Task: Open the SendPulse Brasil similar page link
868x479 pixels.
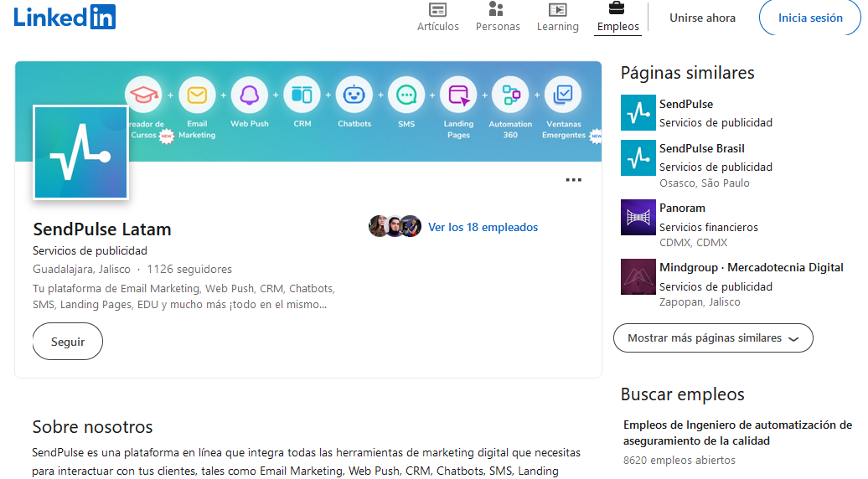Action: point(702,148)
